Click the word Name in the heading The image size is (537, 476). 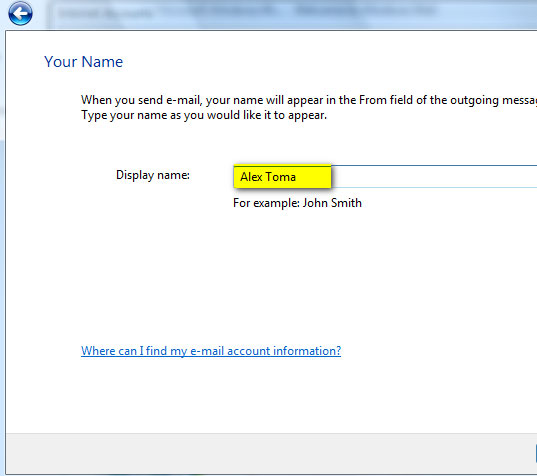[x=102, y=62]
